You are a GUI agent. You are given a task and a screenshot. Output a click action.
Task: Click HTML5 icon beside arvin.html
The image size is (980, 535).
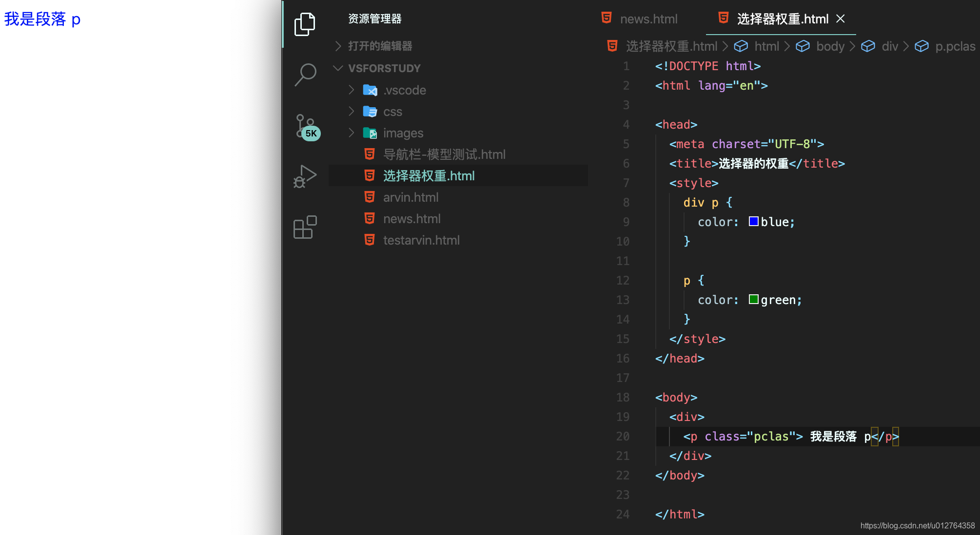click(x=370, y=197)
